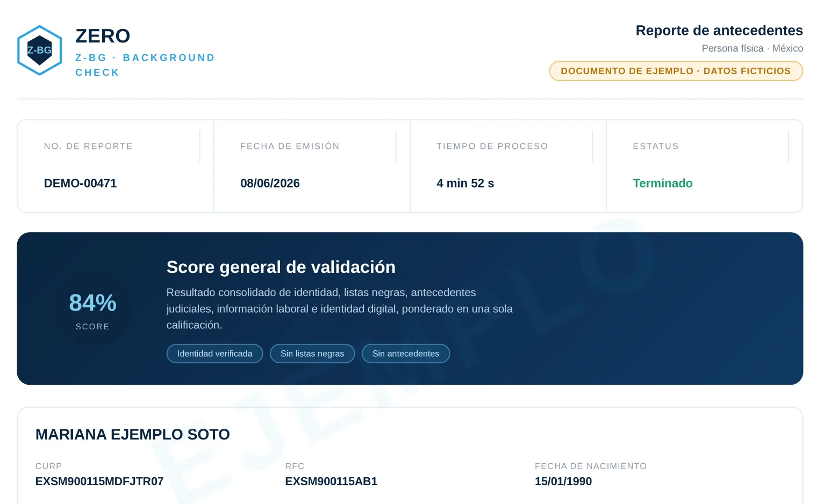Click the Sin listas negras chip
831x504 pixels.
pyautogui.click(x=312, y=354)
